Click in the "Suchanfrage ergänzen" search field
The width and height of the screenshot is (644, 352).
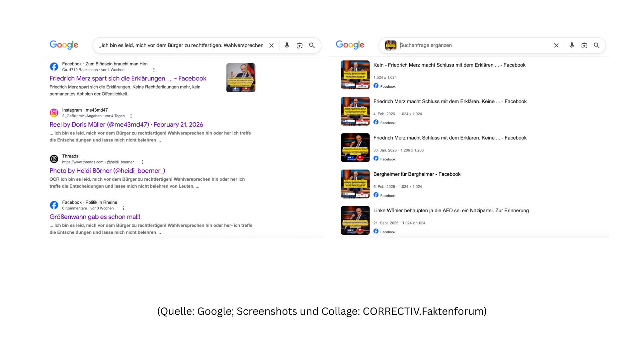[x=471, y=45]
